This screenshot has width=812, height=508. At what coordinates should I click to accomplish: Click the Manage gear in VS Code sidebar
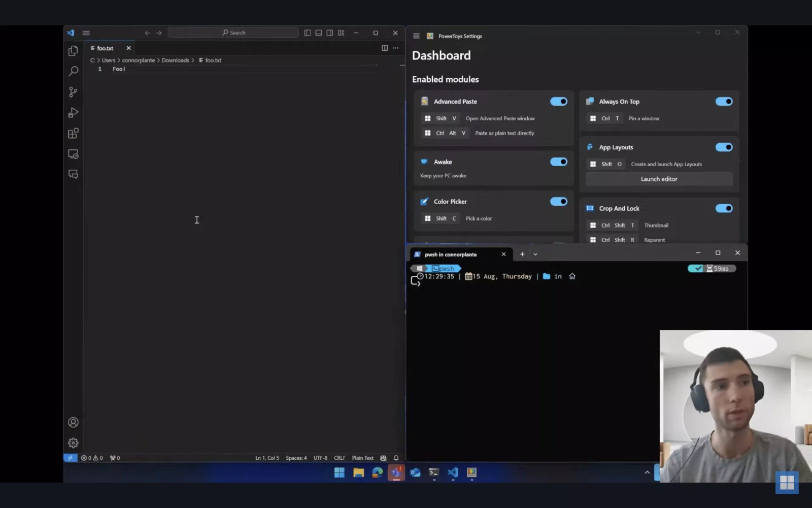(73, 442)
